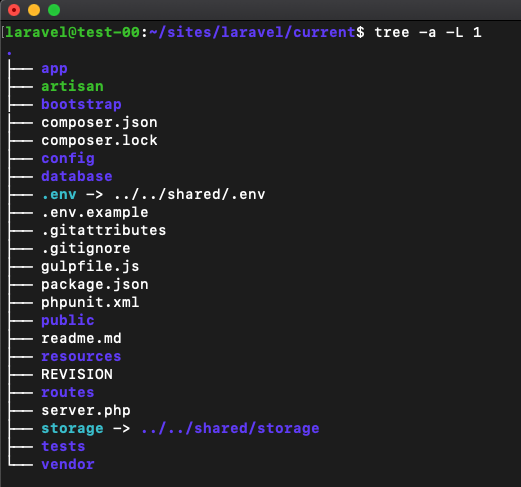Click the tree -a -L 1 command text
The height and width of the screenshot is (487, 521).
(428, 33)
